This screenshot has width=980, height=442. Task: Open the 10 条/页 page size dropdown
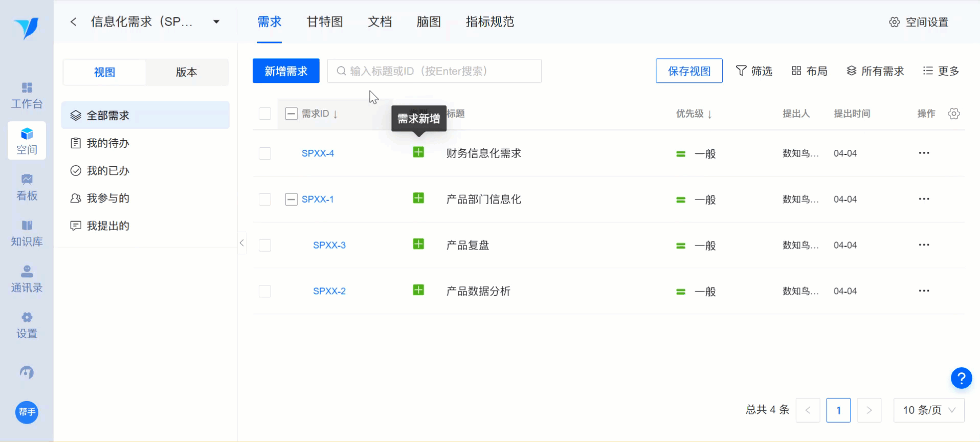click(x=928, y=410)
